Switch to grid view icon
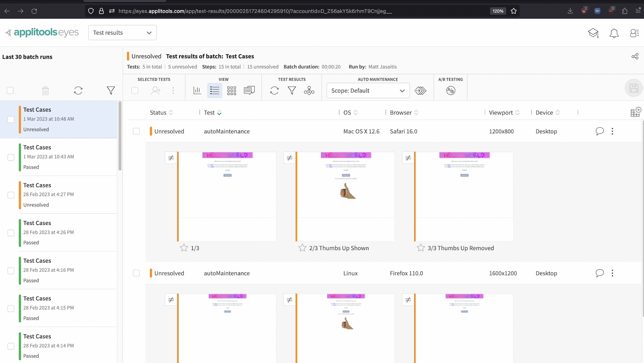The width and height of the screenshot is (644, 363). [x=231, y=90]
